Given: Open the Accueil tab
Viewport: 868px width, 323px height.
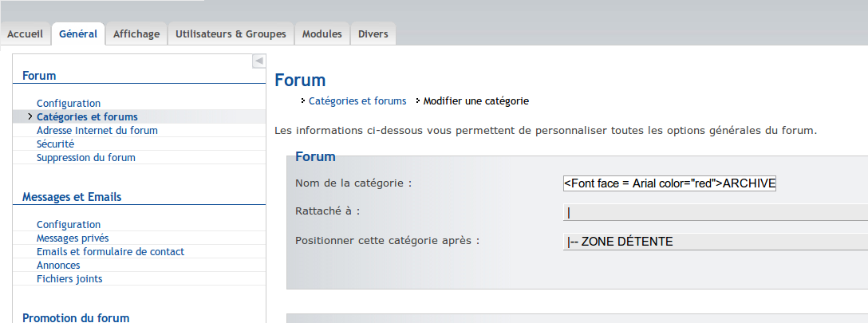Looking at the screenshot, I should (25, 33).
